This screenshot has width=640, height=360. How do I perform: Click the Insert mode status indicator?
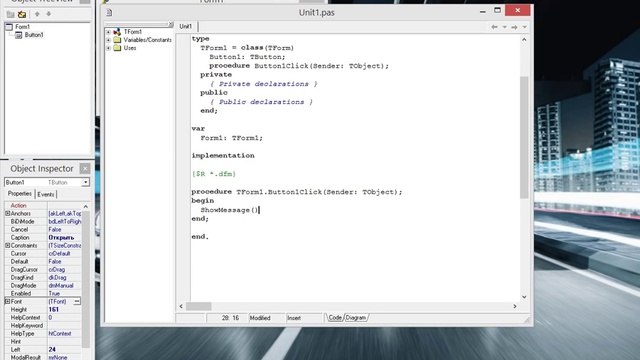click(294, 318)
